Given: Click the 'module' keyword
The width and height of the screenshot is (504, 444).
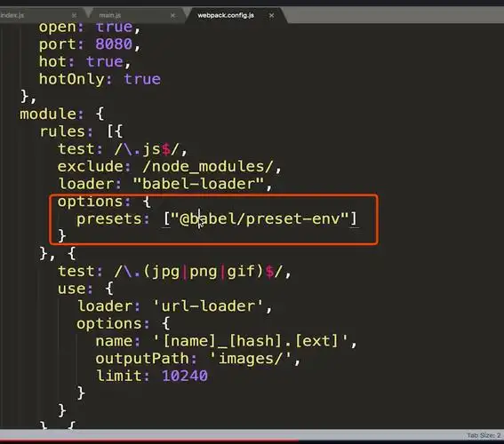Looking at the screenshot, I should [x=48, y=114].
